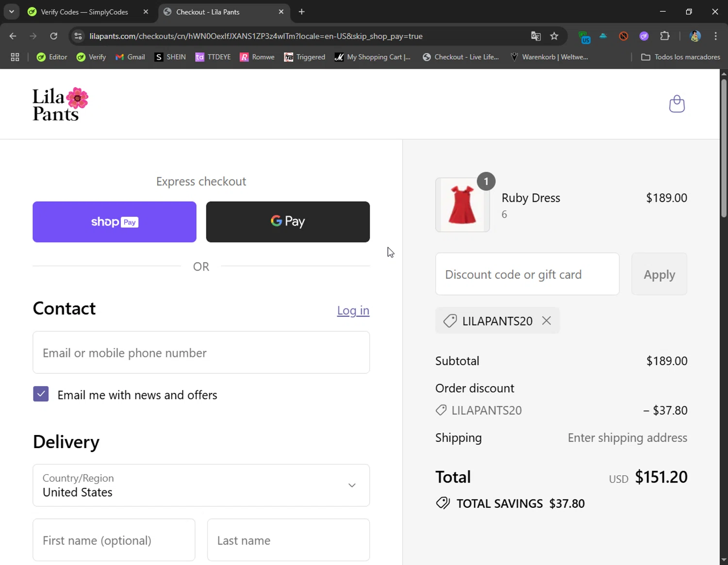Close the Checkout - Lila Pants tab
The width and height of the screenshot is (728, 565).
point(281,12)
